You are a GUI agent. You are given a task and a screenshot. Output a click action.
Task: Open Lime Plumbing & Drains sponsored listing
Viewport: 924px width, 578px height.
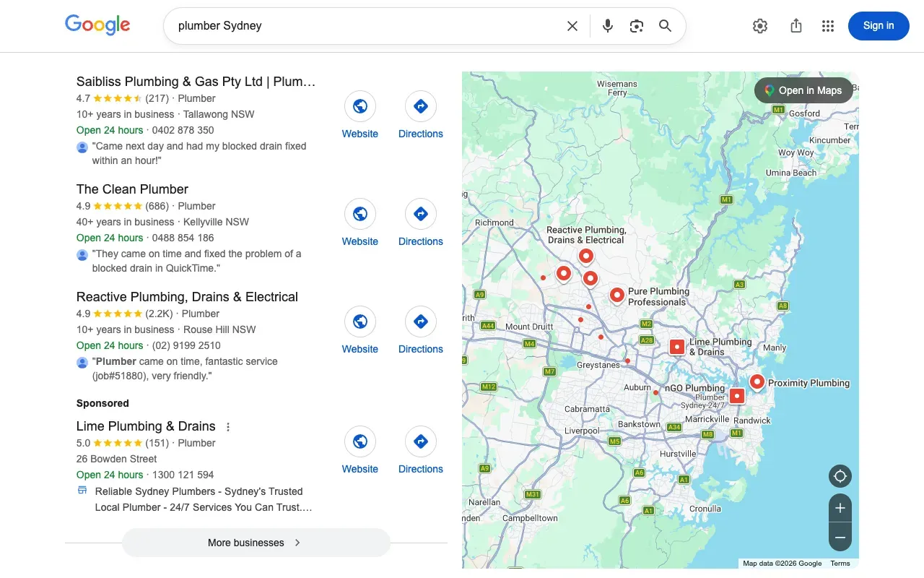tap(146, 426)
